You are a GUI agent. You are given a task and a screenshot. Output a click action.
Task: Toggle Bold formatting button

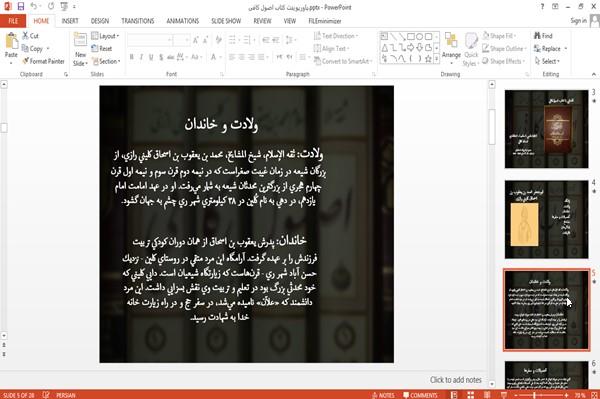(132, 57)
